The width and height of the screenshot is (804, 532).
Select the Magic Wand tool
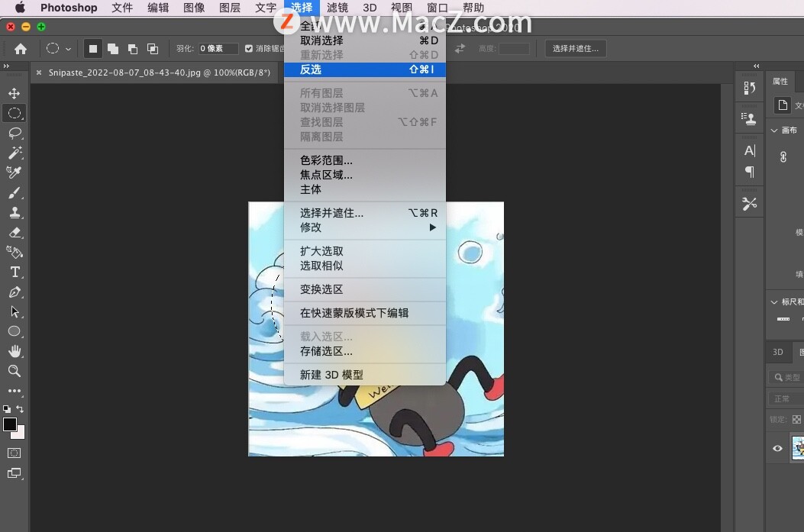[x=15, y=153]
